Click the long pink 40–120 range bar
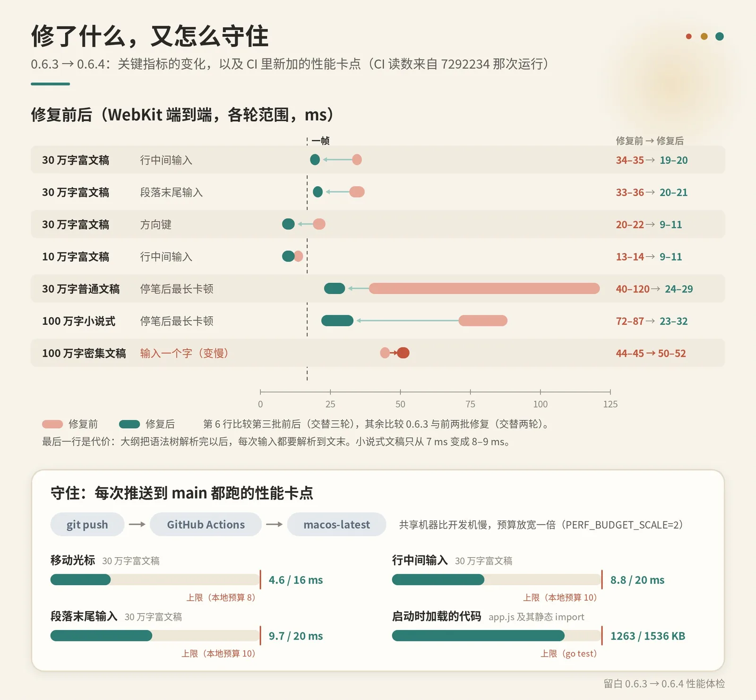The height and width of the screenshot is (700, 756). pyautogui.click(x=484, y=288)
